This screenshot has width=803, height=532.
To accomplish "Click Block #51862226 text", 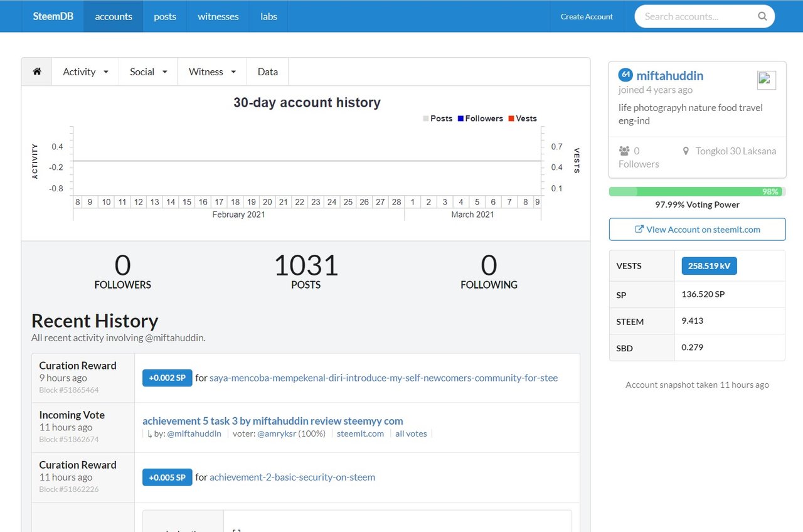I will click(x=69, y=489).
